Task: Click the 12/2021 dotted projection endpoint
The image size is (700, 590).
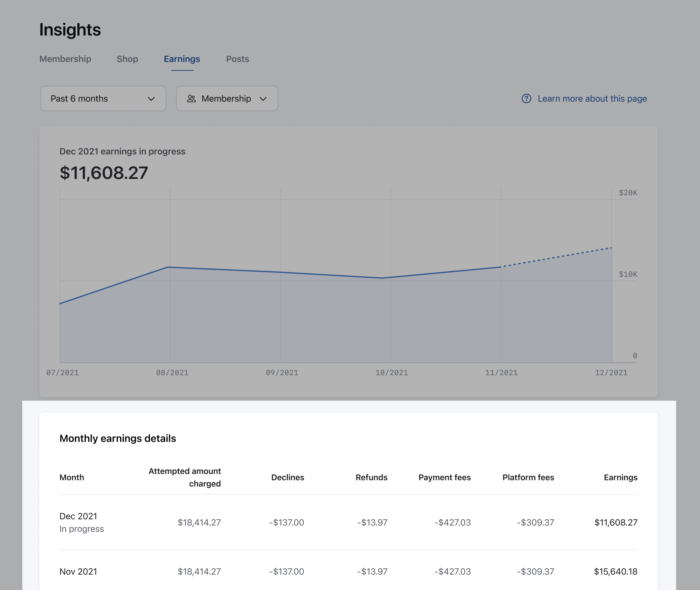Action: [611, 248]
